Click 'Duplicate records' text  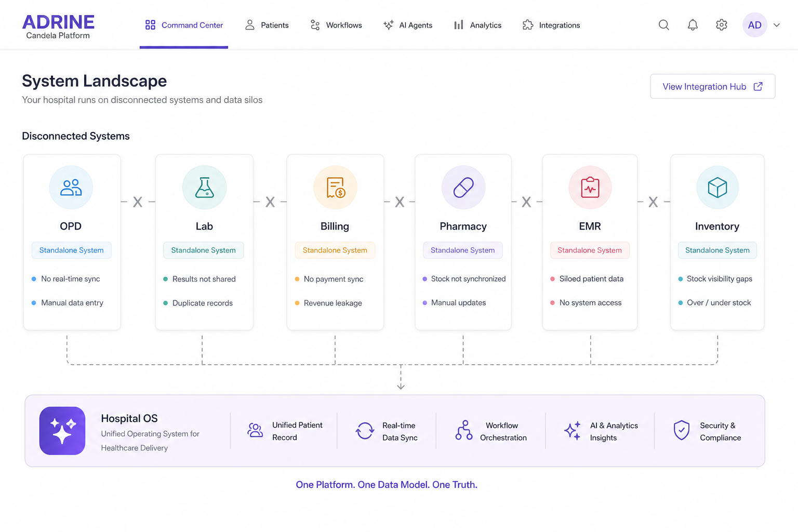pos(203,303)
